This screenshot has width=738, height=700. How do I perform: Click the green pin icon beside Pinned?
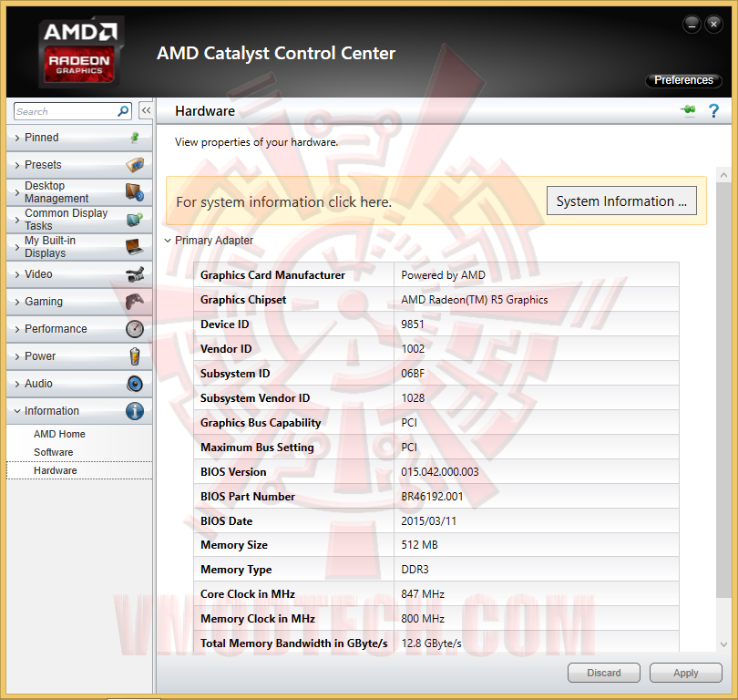[135, 138]
